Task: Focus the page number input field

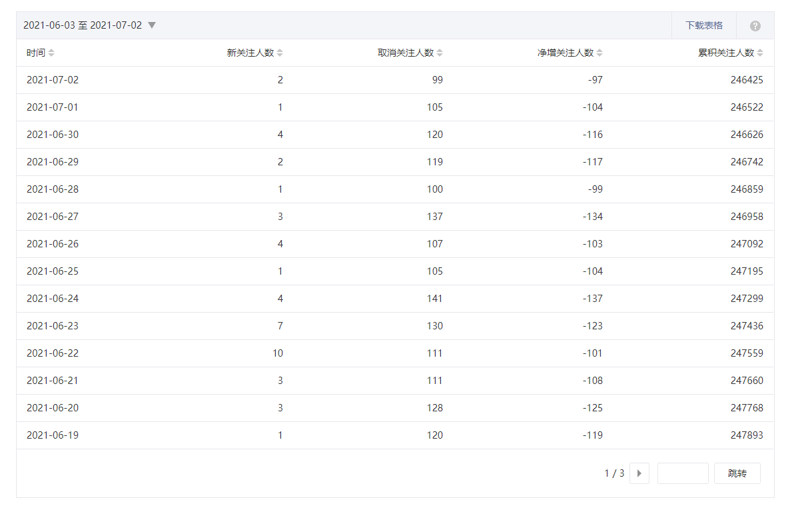Action: click(682, 473)
